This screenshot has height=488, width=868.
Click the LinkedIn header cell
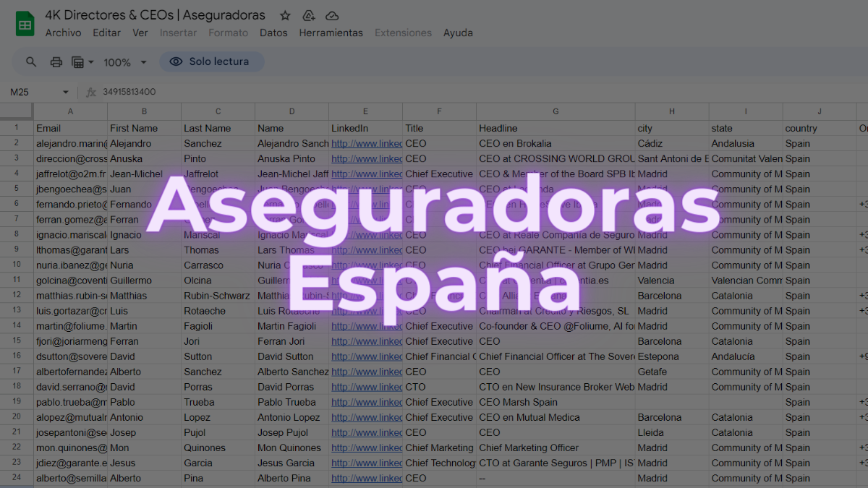(365, 128)
